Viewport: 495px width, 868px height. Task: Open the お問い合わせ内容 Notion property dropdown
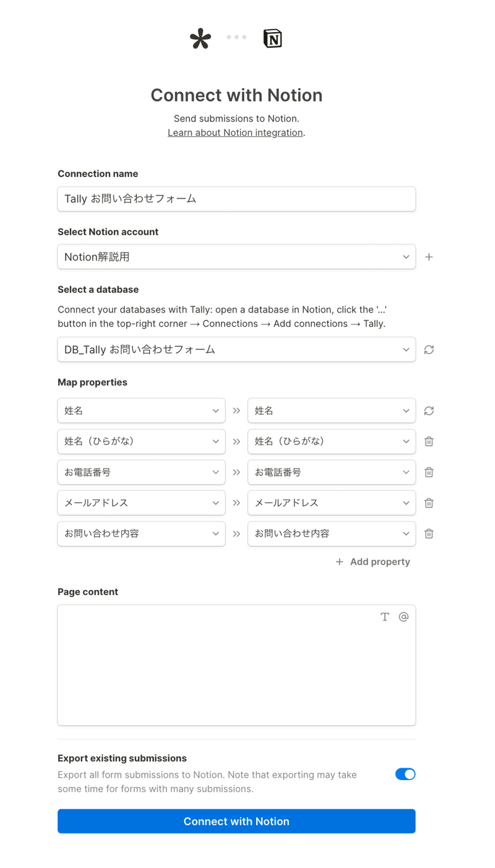coord(332,533)
